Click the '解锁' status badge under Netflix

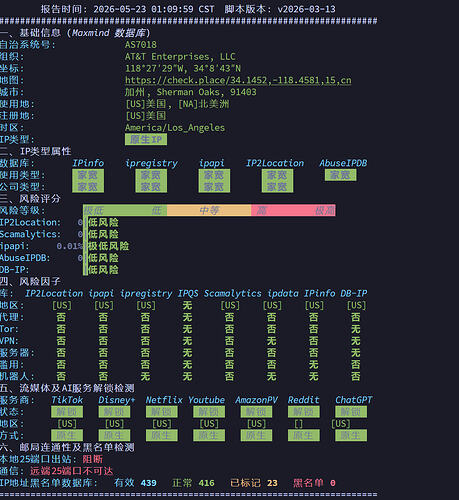(162, 412)
